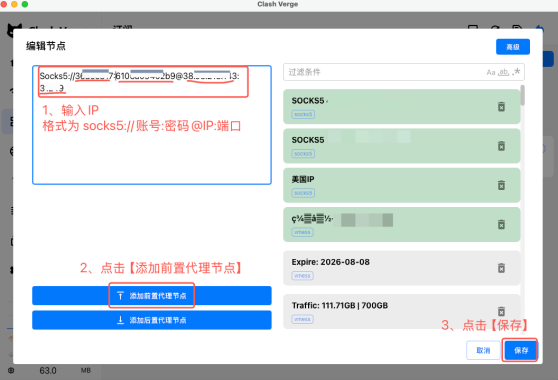Image resolution: width=558 pixels, height=380 pixels.
Task: Click the 取消 cancel button
Action: pyautogui.click(x=483, y=350)
